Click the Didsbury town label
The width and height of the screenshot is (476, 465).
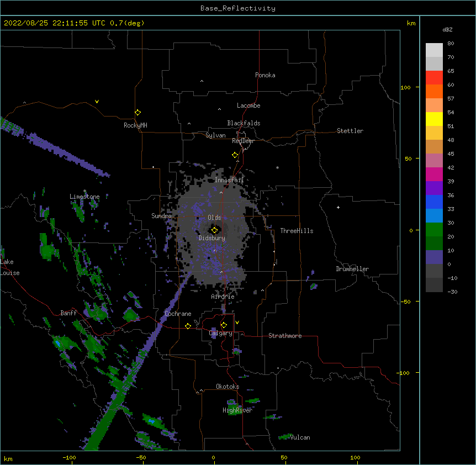click(x=212, y=238)
